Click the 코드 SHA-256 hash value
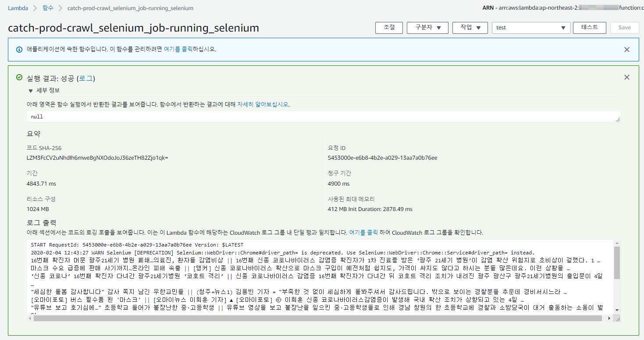The image size is (644, 340). tap(97, 158)
